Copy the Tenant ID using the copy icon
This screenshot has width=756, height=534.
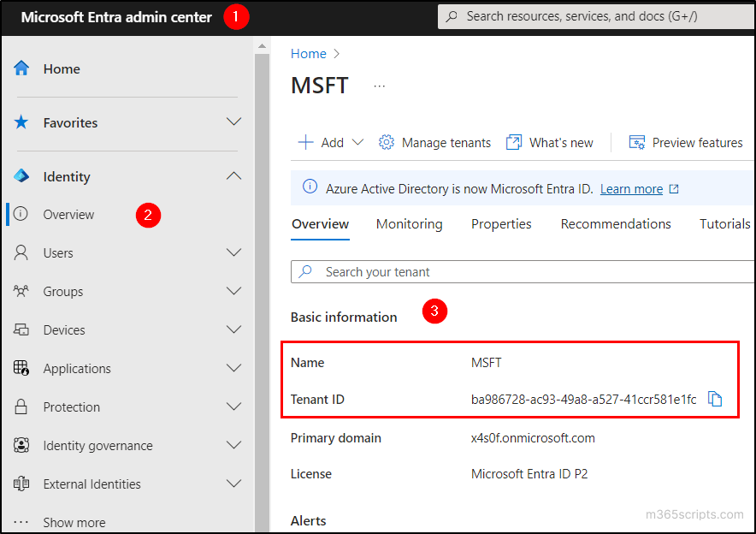point(715,399)
